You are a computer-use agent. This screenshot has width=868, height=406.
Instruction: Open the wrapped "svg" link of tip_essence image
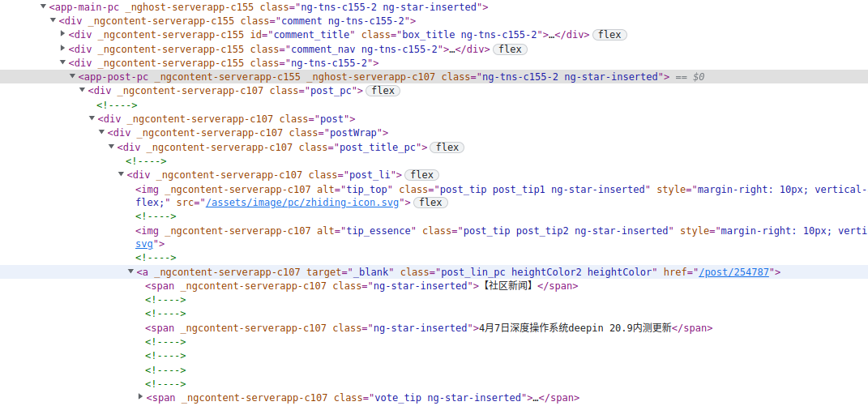(144, 244)
